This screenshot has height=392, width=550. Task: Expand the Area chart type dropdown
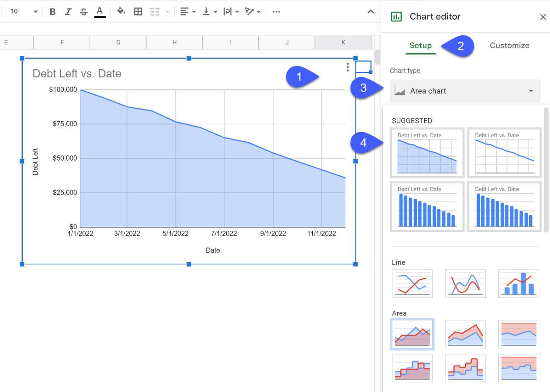[x=465, y=91]
